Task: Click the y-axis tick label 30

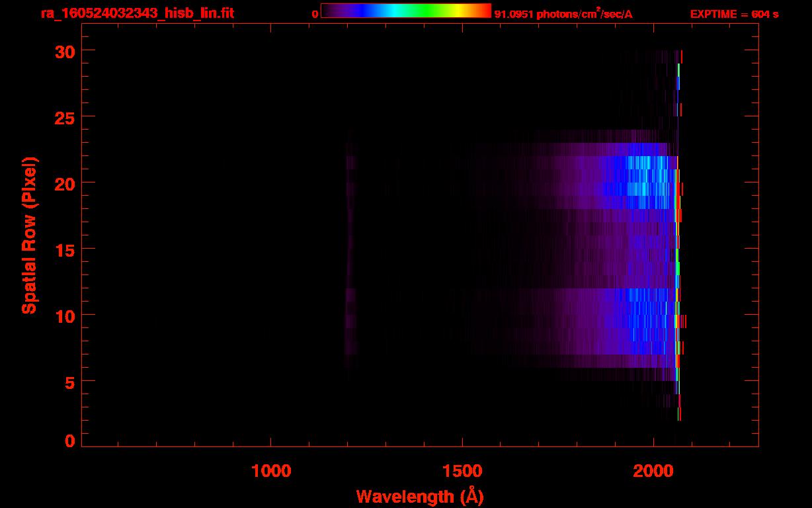Action: click(65, 51)
